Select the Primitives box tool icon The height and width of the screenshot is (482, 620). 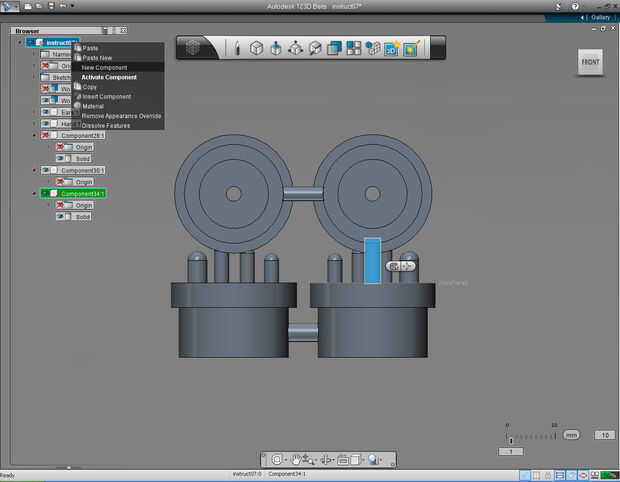pyautogui.click(x=257, y=48)
